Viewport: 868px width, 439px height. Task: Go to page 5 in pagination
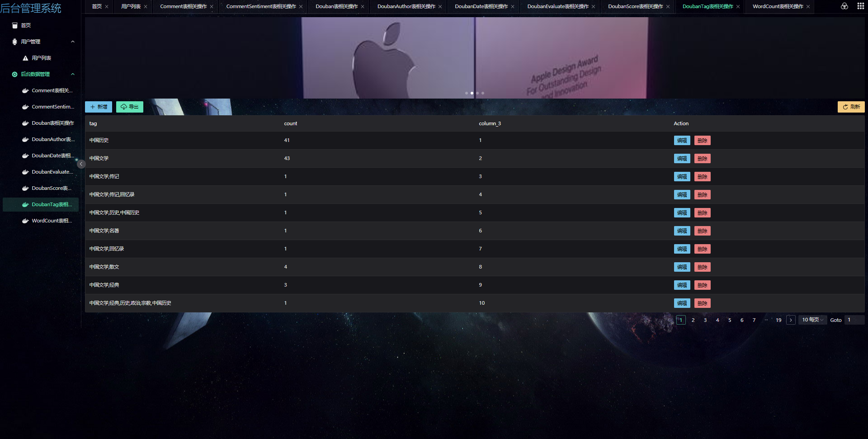pos(730,320)
